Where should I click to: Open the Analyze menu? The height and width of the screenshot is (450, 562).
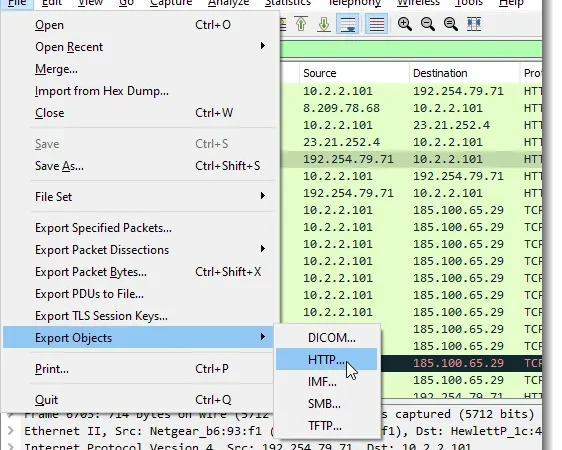tap(228, 3)
